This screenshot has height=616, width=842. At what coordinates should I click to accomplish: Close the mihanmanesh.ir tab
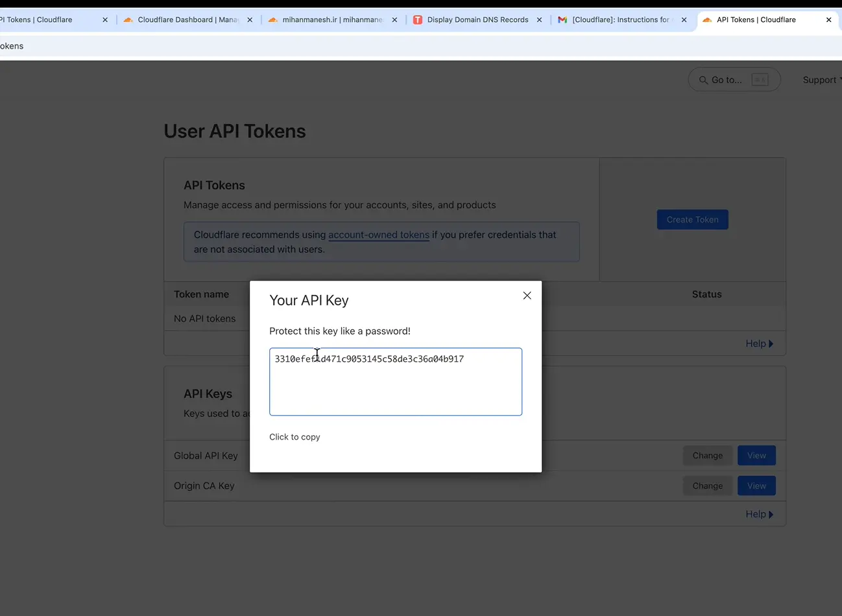(394, 20)
